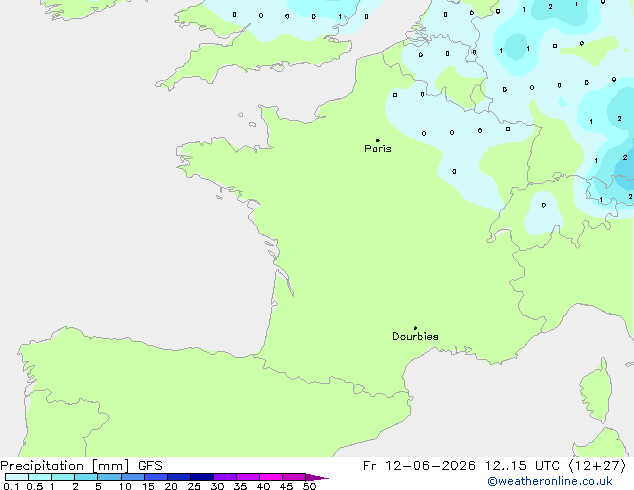Image resolution: width=634 pixels, height=490 pixels.
Task: Click the above-50 legend arrow tip
Action: pyautogui.click(x=317, y=477)
